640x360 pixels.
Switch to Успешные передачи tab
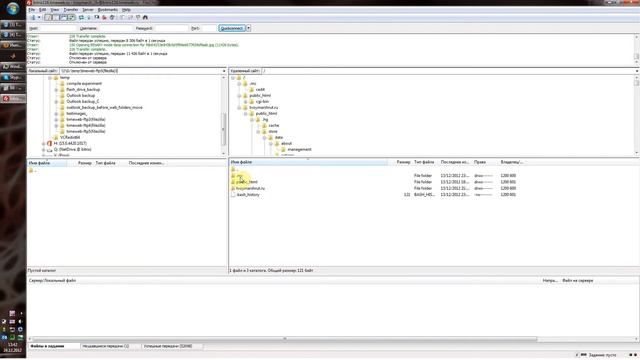pyautogui.click(x=172, y=346)
